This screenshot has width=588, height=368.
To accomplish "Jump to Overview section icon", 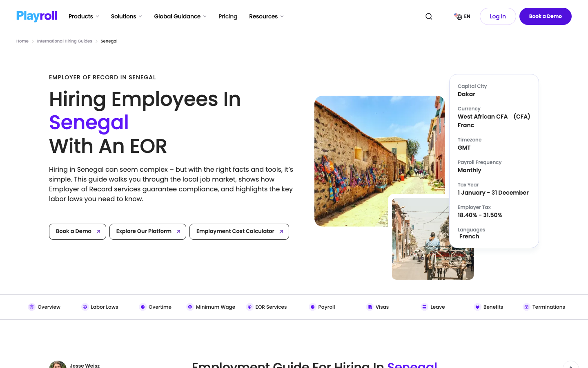I will (x=31, y=307).
